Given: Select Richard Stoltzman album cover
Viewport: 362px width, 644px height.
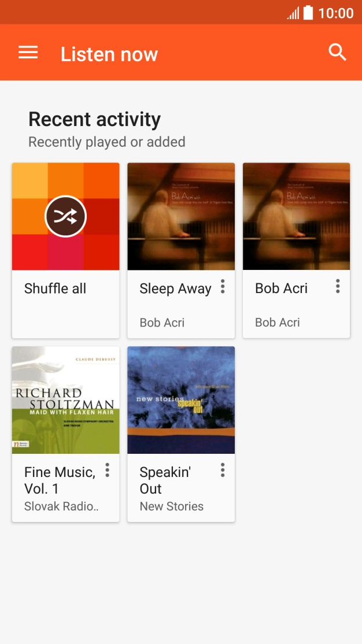Looking at the screenshot, I should pyautogui.click(x=65, y=400).
